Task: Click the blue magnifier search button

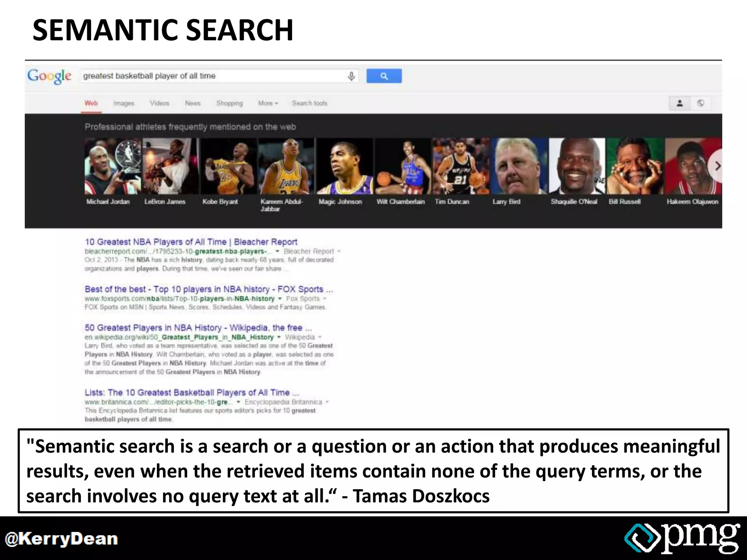Action: coord(384,76)
